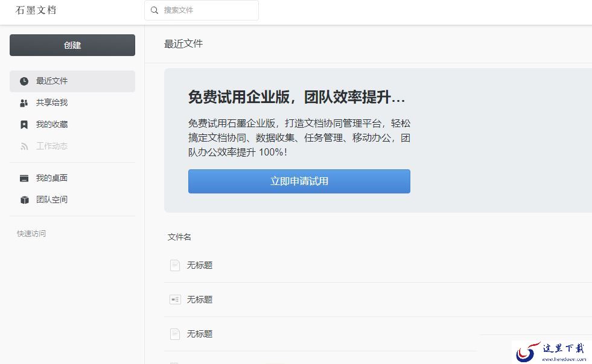Click the third 无标题 document icon
This screenshot has width=592, height=364.
[x=175, y=334]
